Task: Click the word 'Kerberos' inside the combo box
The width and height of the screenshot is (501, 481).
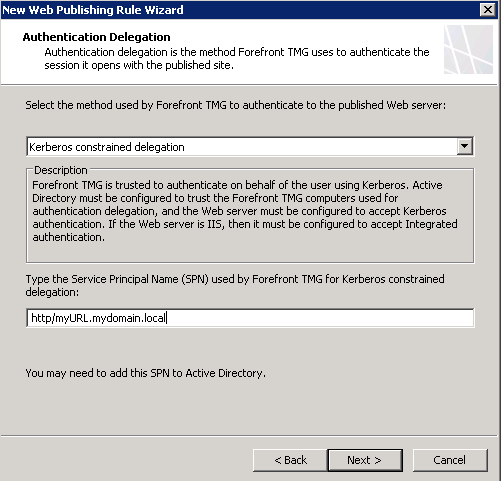Action: click(x=50, y=147)
